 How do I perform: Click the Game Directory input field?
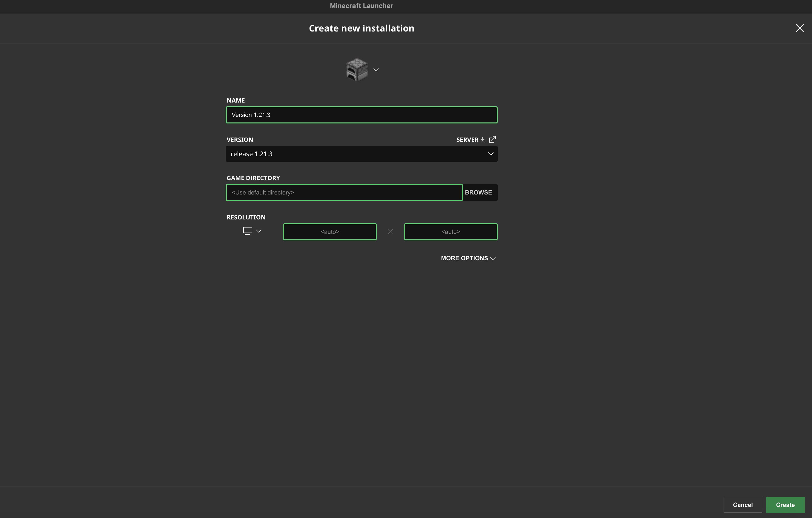344,192
